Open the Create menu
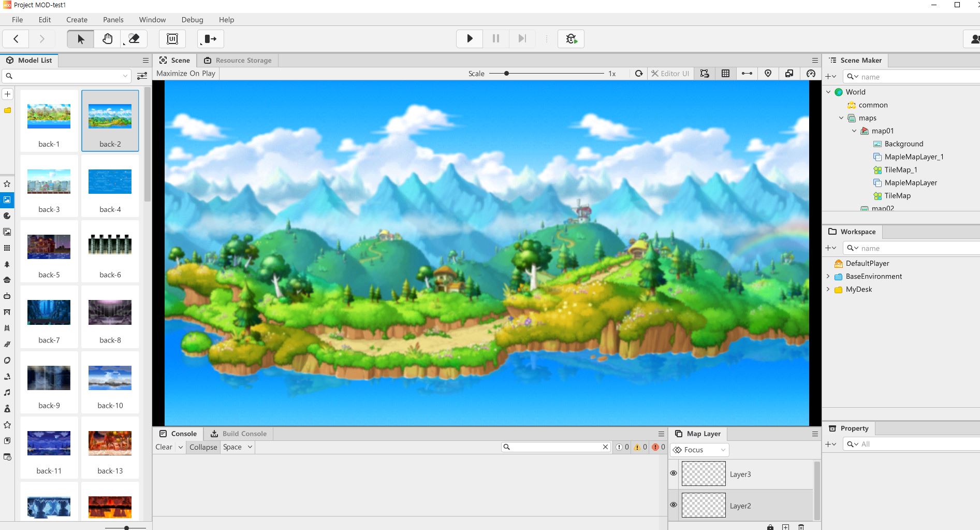The width and height of the screenshot is (980, 530). [x=77, y=20]
